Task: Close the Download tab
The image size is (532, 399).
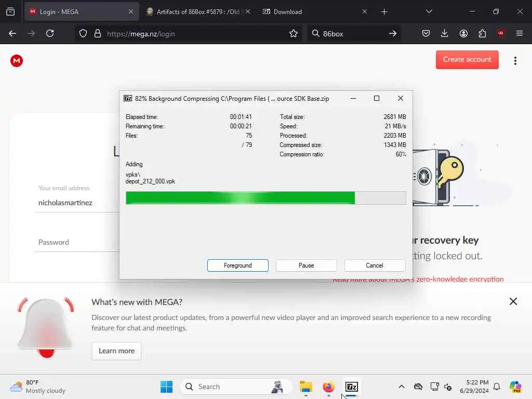Action: (364, 12)
